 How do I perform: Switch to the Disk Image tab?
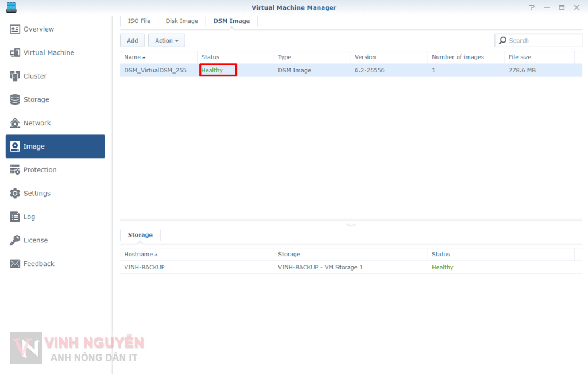181,21
